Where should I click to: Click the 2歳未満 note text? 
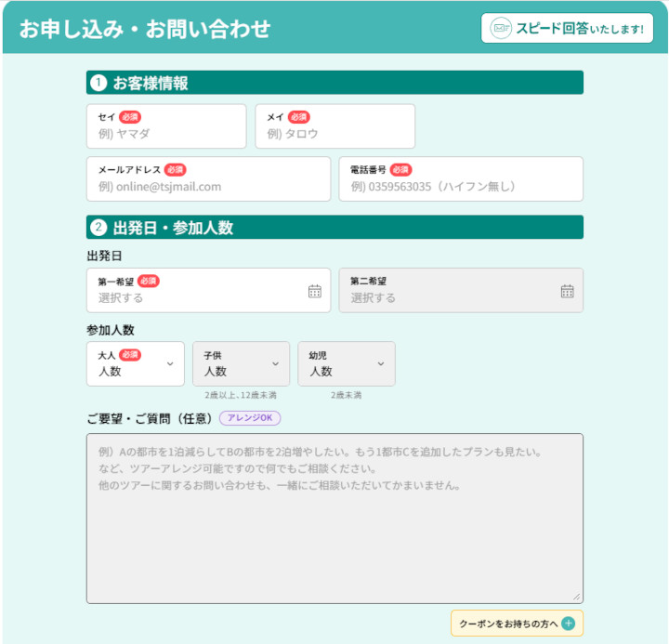coord(346,395)
